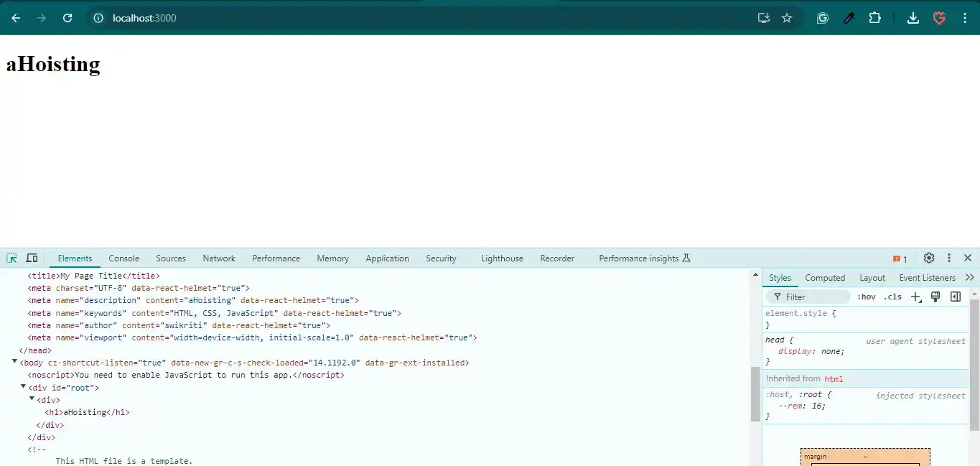Switch to the Console tab
This screenshot has height=466, width=980.
[124, 258]
